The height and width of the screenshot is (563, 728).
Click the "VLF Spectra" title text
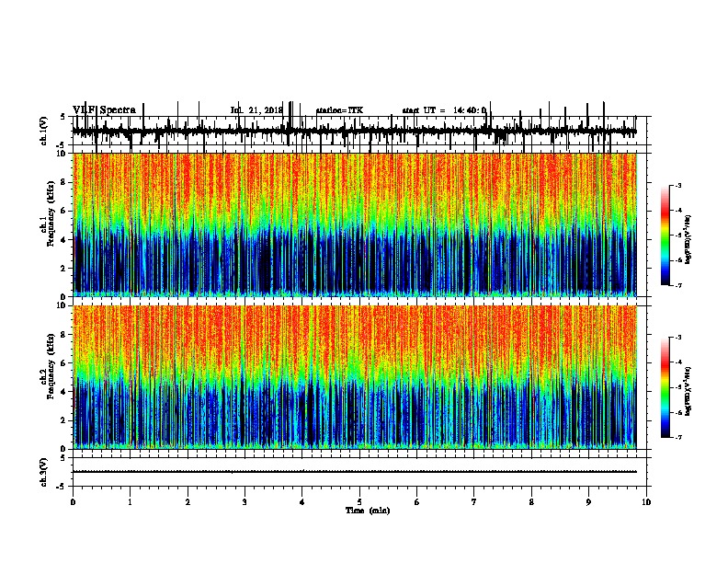(x=104, y=109)
